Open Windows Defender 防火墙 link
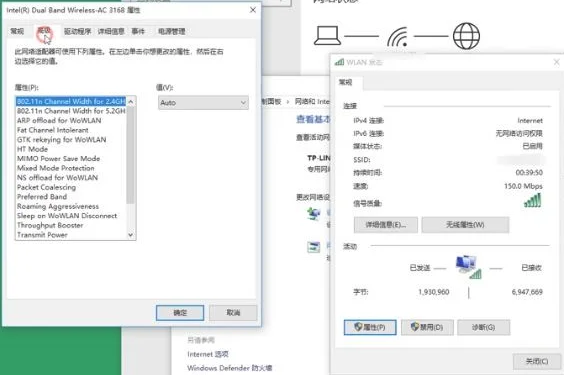 pos(229,368)
